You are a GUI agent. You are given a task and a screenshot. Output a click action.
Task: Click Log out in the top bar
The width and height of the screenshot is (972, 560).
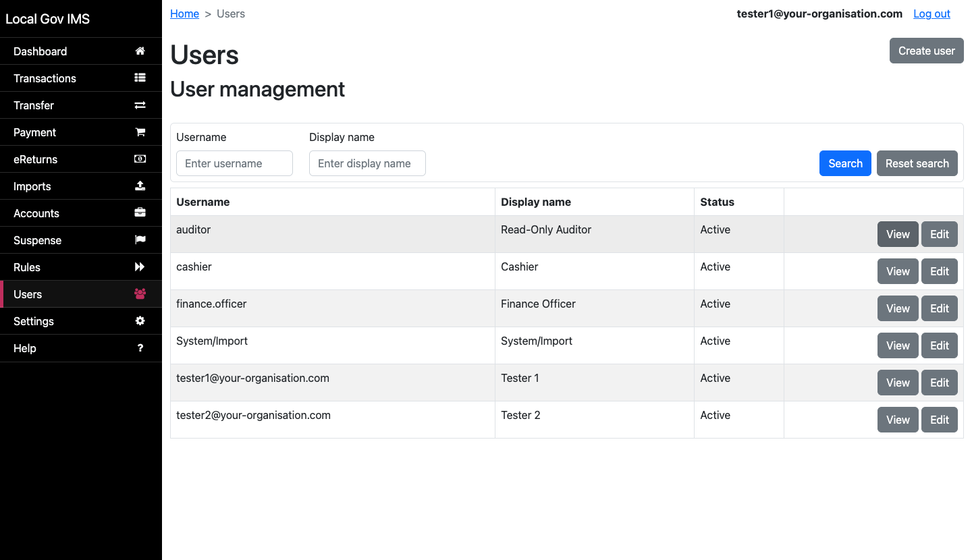coord(932,13)
